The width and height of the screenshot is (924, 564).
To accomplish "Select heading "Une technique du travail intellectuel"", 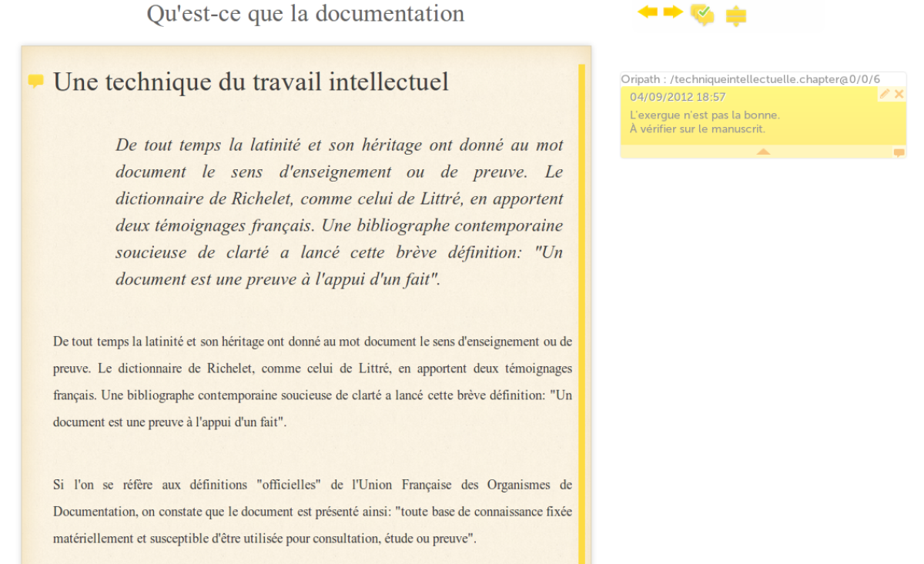I will (251, 82).
